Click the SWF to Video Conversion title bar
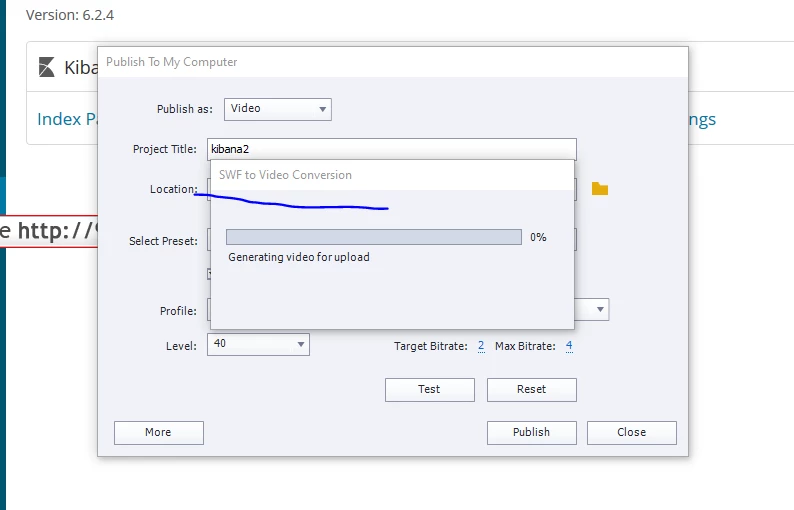Image resolution: width=794 pixels, height=510 pixels. (x=392, y=175)
